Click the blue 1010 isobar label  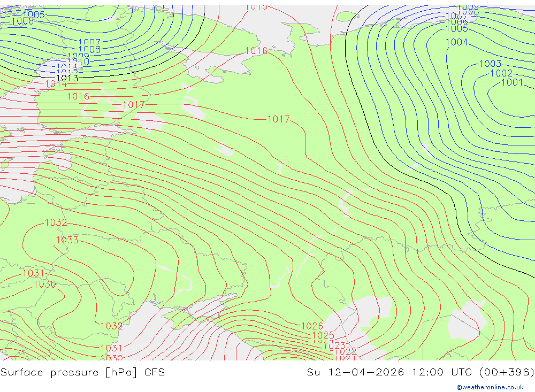pyautogui.click(x=79, y=62)
